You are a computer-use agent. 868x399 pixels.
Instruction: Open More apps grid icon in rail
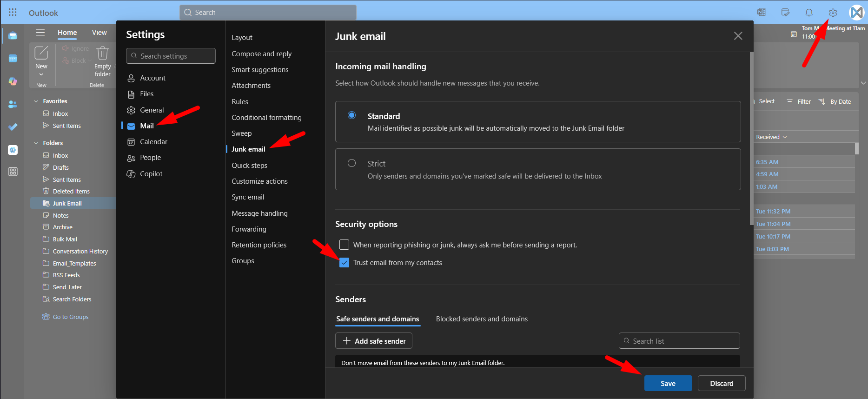click(x=13, y=172)
